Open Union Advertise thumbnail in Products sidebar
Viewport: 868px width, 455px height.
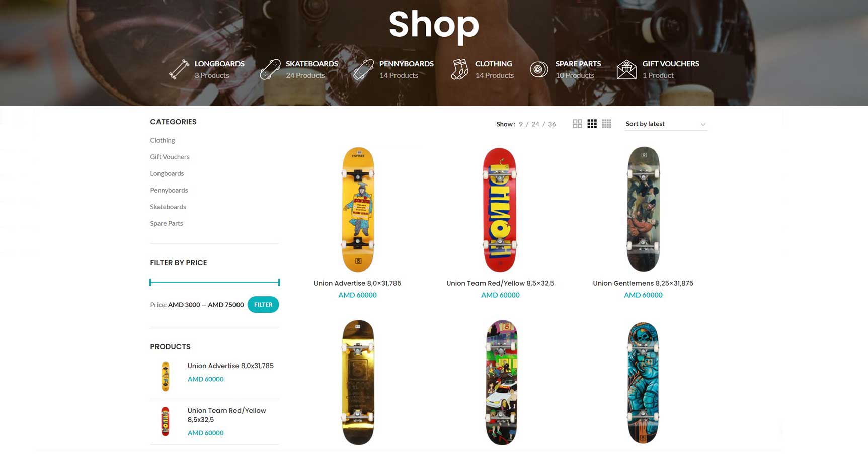(x=165, y=376)
